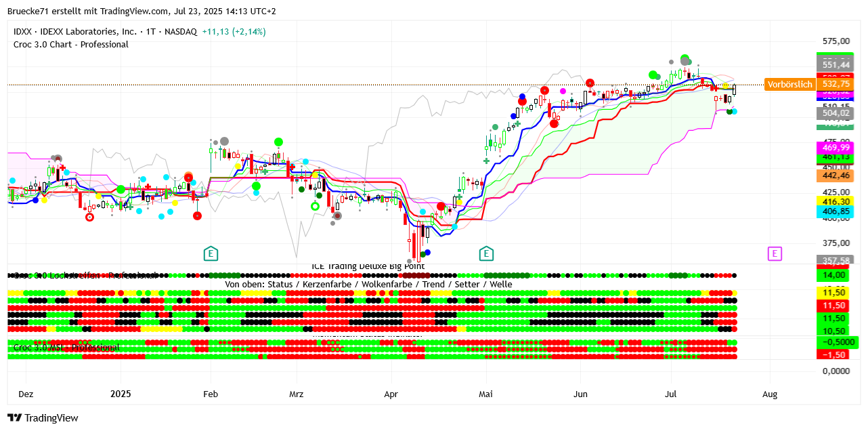Select the orange 532,75 price label
The width and height of the screenshot is (868, 431).
[836, 84]
